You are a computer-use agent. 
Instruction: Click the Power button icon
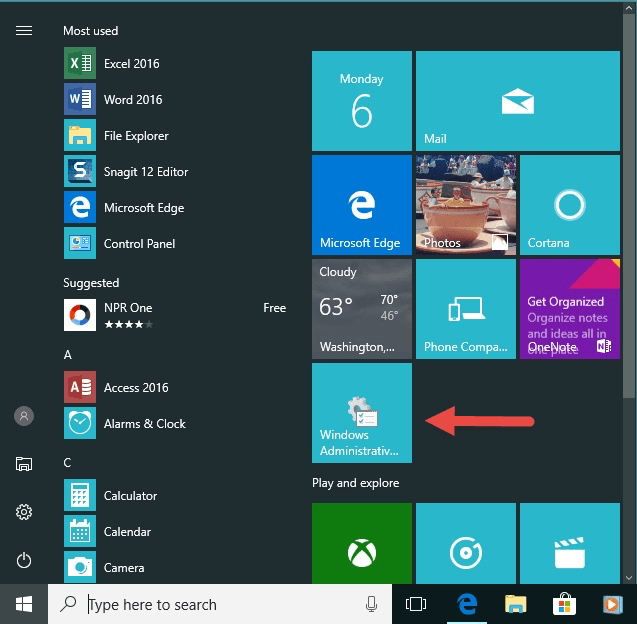click(24, 560)
